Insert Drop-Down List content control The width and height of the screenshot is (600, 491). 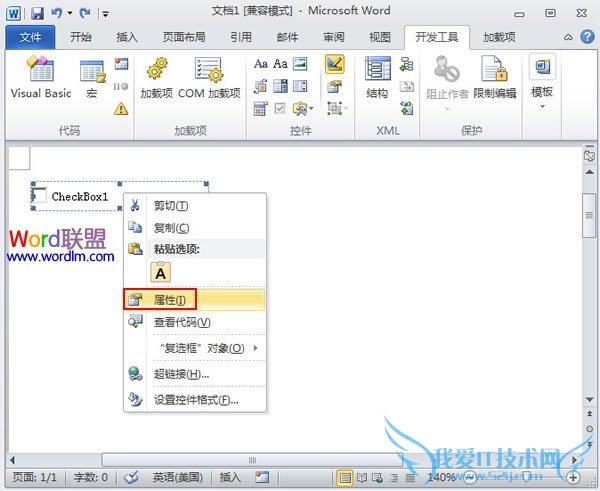click(300, 86)
